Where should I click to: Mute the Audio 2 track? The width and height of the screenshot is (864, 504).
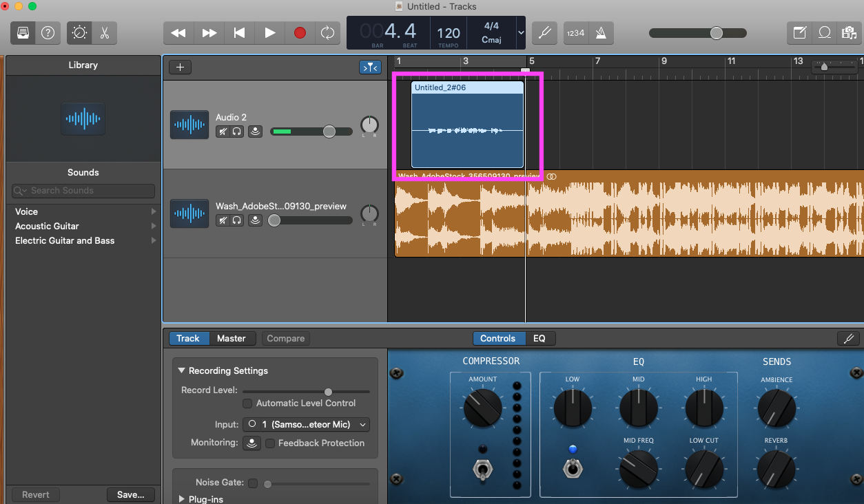[223, 132]
